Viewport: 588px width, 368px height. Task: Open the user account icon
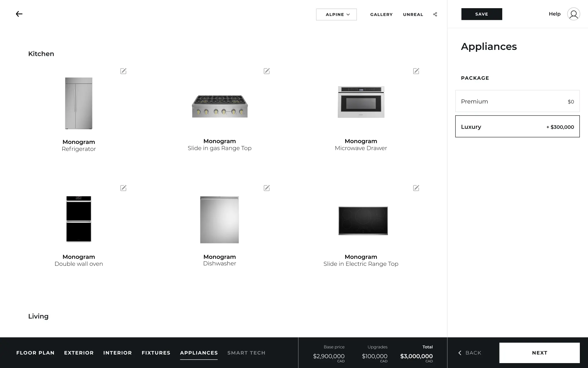(574, 14)
